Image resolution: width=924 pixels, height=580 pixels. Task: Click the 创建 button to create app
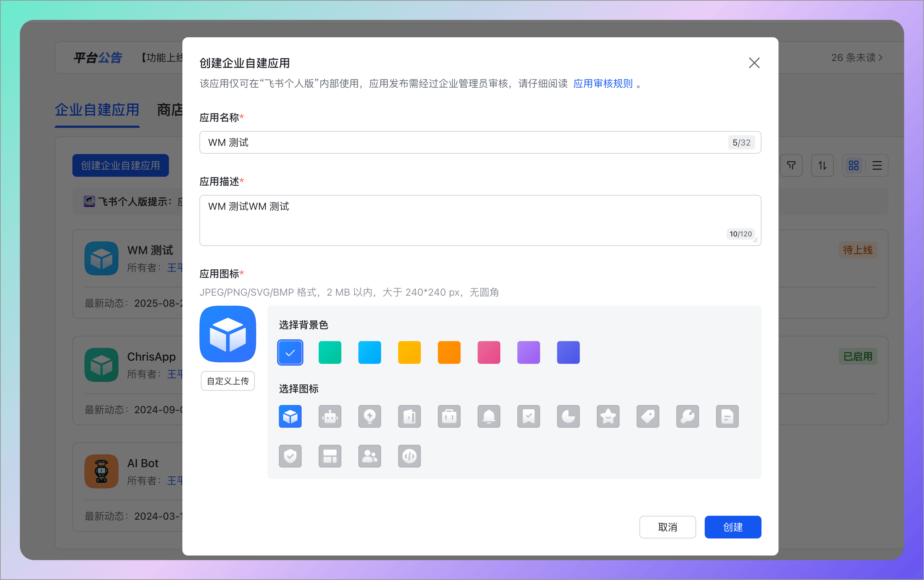pos(732,527)
